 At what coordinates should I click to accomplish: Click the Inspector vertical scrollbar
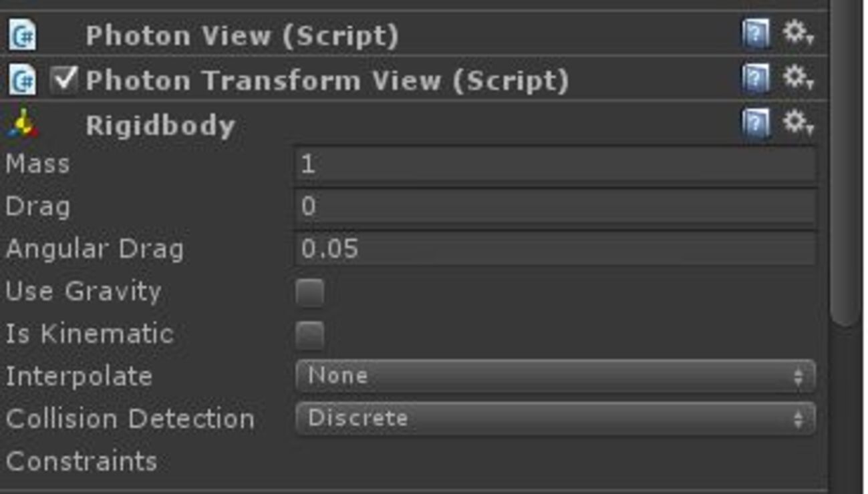point(845,200)
